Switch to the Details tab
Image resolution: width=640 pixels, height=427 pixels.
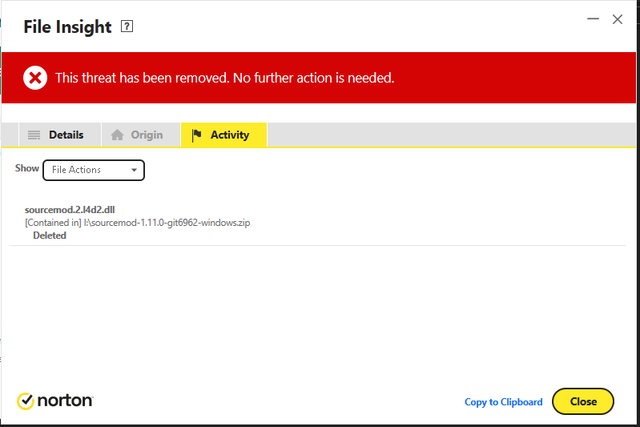[x=60, y=135]
